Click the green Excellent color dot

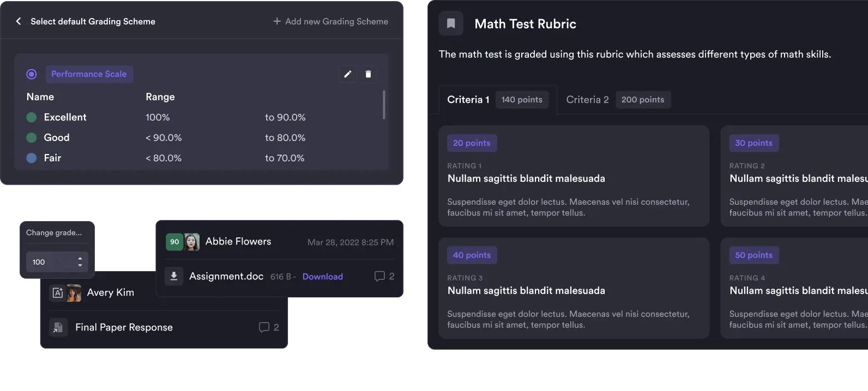tap(32, 117)
